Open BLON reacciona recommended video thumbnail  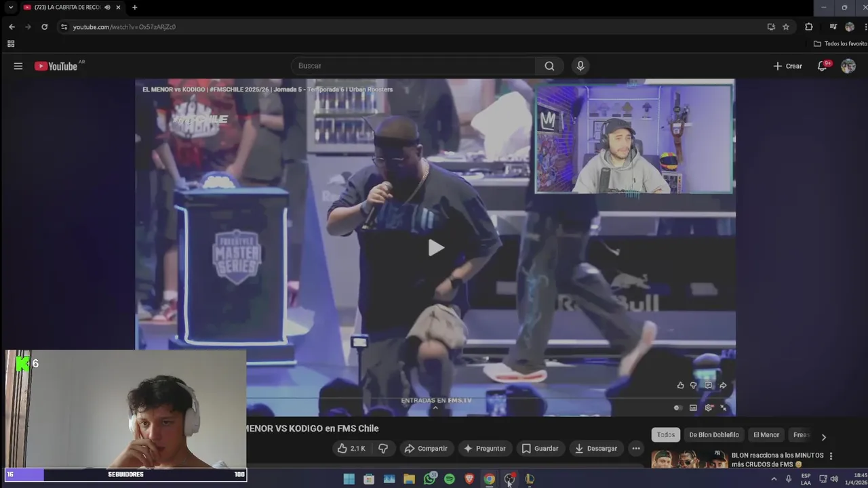pyautogui.click(x=689, y=460)
